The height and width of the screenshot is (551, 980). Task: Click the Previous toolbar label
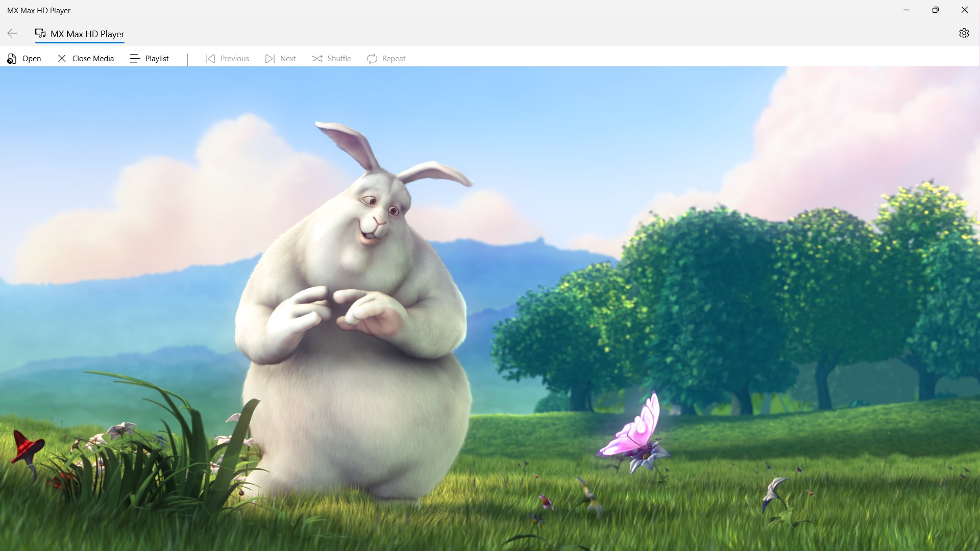tap(235, 58)
